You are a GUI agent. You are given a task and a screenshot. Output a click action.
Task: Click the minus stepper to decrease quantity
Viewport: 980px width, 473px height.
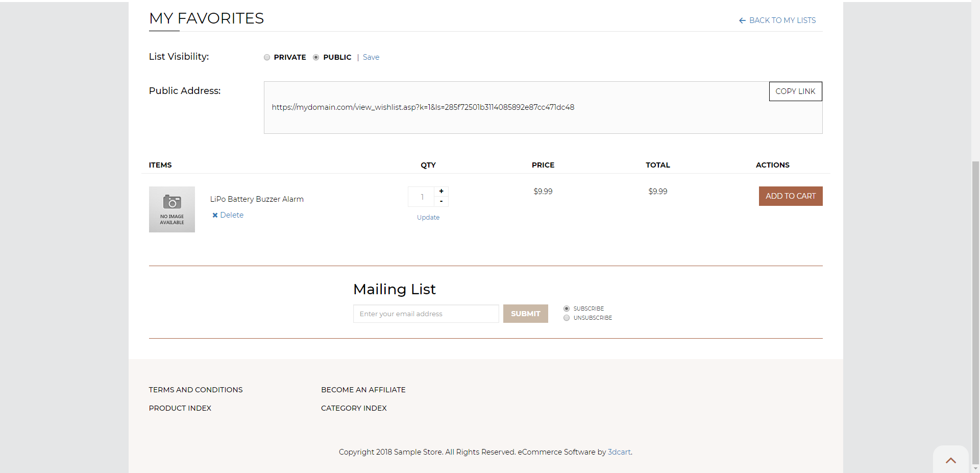pos(441,202)
